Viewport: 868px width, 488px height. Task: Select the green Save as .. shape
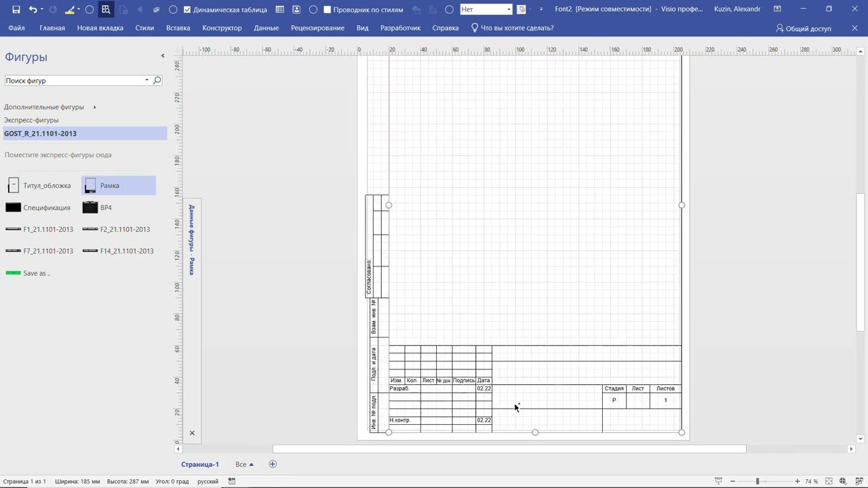(x=28, y=273)
